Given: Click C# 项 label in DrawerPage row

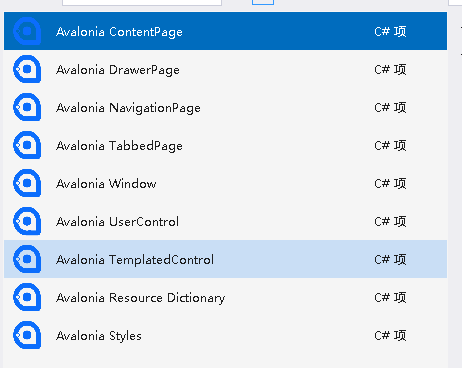Looking at the screenshot, I should pos(390,70).
